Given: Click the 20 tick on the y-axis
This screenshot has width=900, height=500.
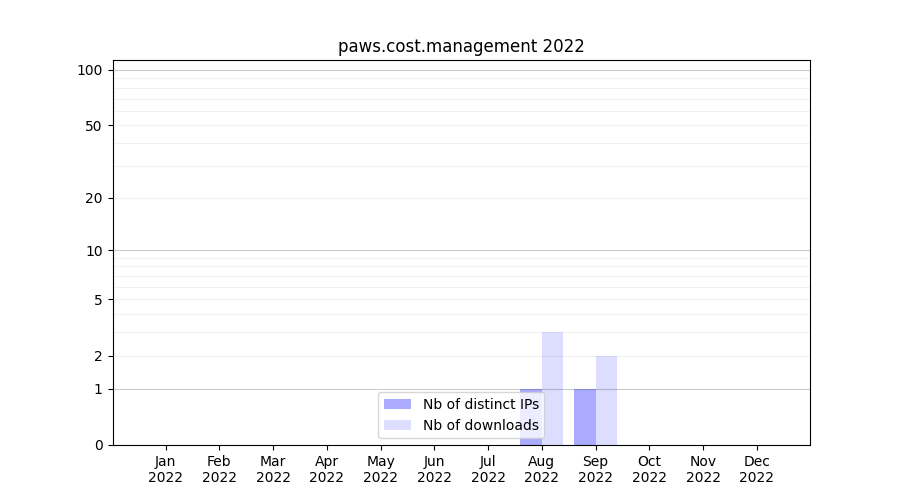Looking at the screenshot, I should click(94, 198).
